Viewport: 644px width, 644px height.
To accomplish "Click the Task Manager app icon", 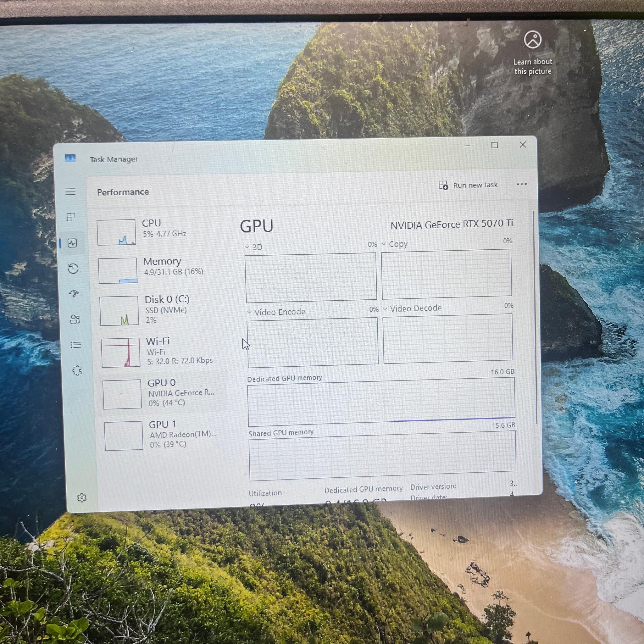I will (70, 158).
